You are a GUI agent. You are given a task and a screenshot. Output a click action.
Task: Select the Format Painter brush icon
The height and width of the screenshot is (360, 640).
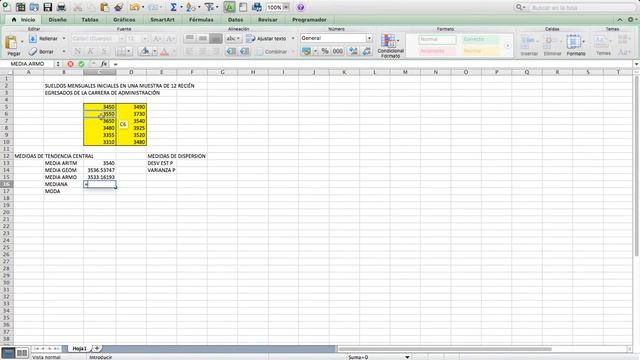[x=118, y=7]
